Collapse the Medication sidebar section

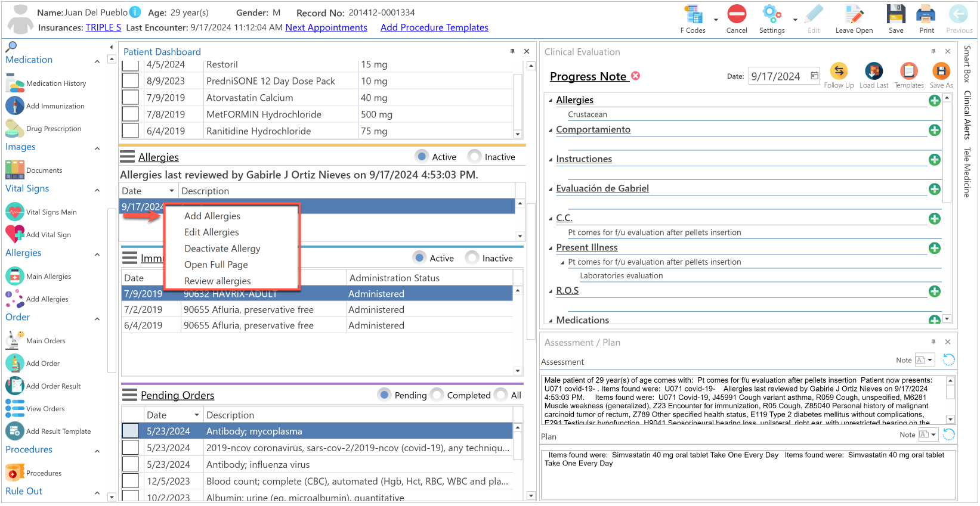[x=97, y=61]
